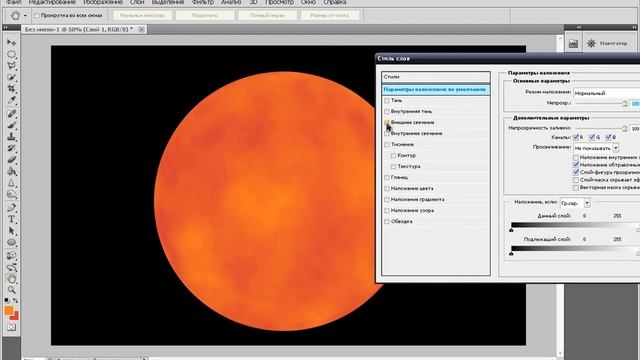Select the Paint Bucket tool
The height and width of the screenshot is (360, 640).
(x=11, y=171)
